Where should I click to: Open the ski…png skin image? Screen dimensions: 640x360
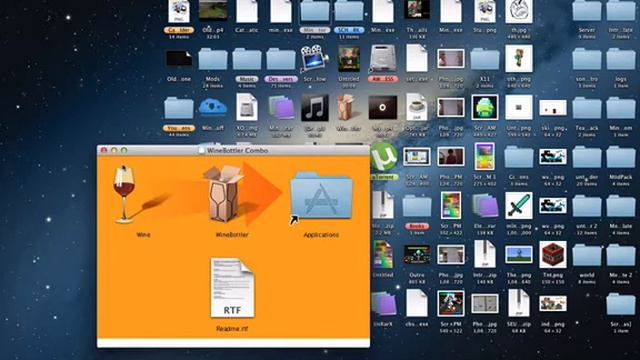(x=553, y=108)
